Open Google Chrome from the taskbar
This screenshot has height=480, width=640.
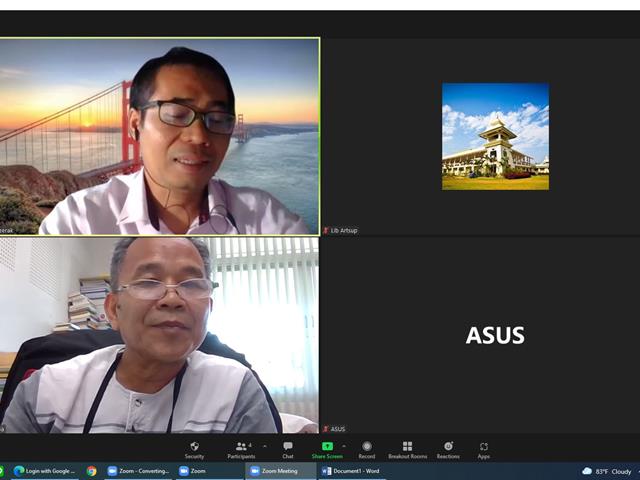(x=91, y=471)
